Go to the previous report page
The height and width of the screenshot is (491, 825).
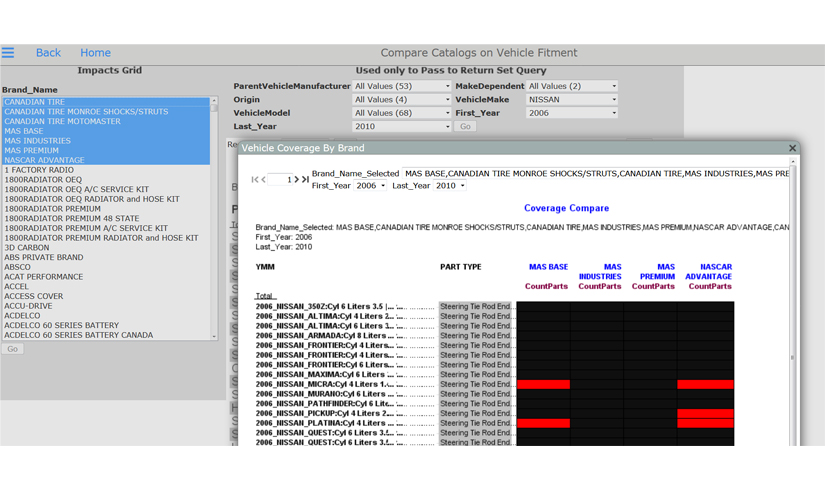(264, 179)
